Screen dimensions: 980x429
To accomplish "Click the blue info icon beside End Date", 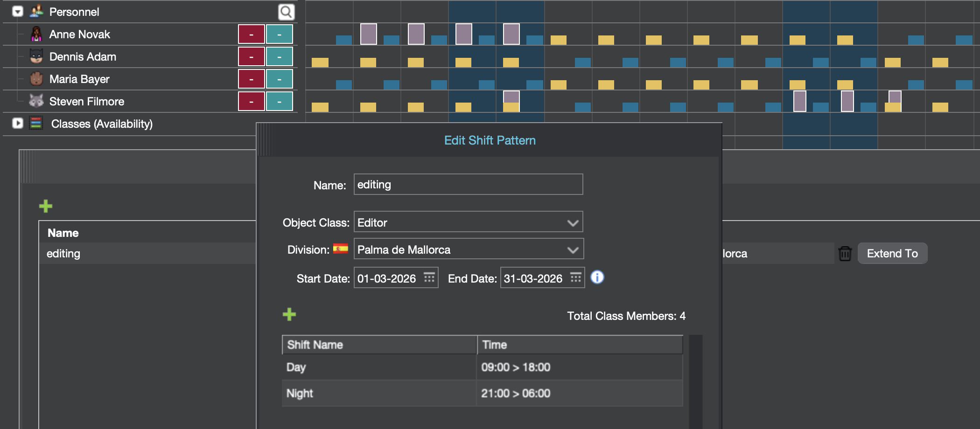I will 597,277.
